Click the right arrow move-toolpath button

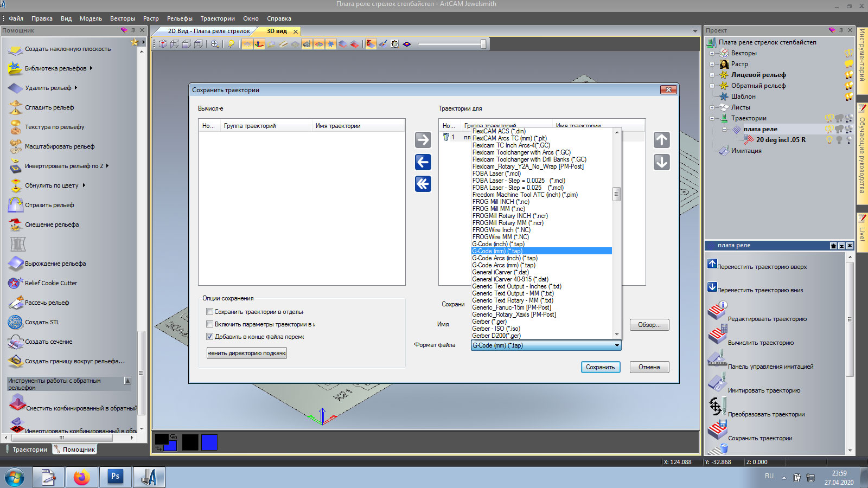(x=423, y=140)
